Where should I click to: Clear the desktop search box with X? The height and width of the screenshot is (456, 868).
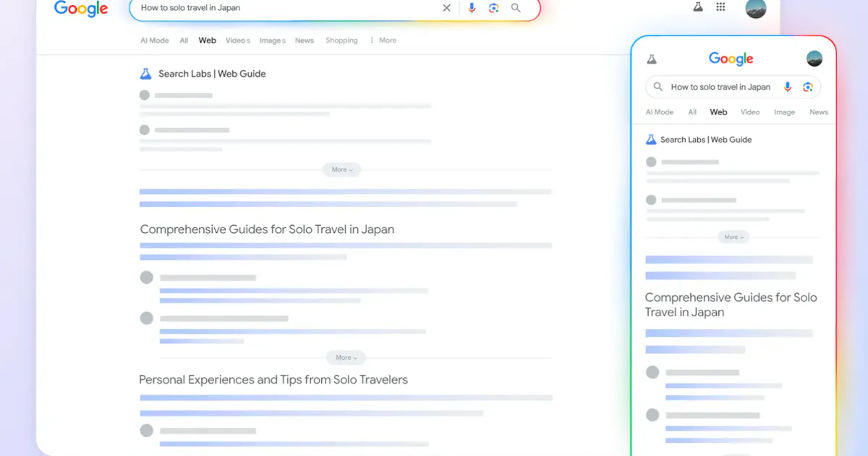(x=446, y=8)
